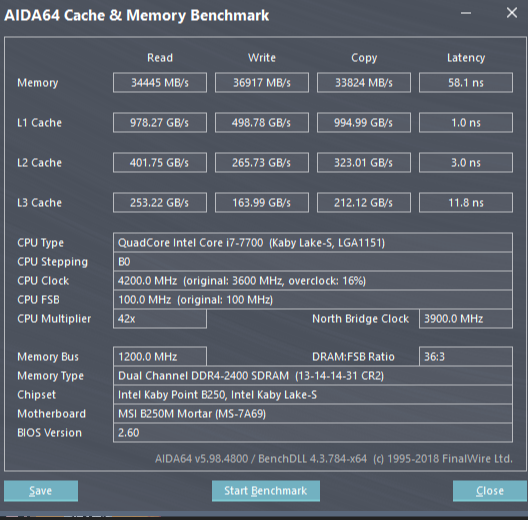This screenshot has height=520, width=528.
Task: Click the Close button at bottom
Action: tap(490, 491)
